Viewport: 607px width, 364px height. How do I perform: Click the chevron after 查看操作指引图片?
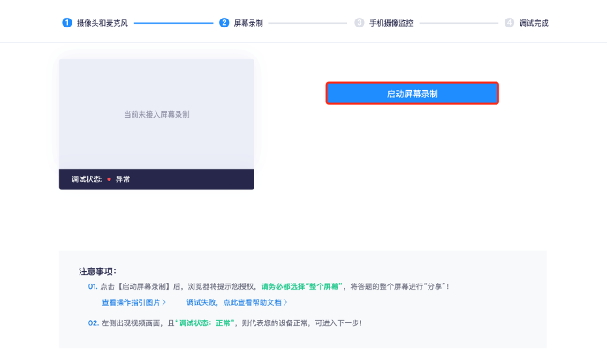click(x=164, y=302)
